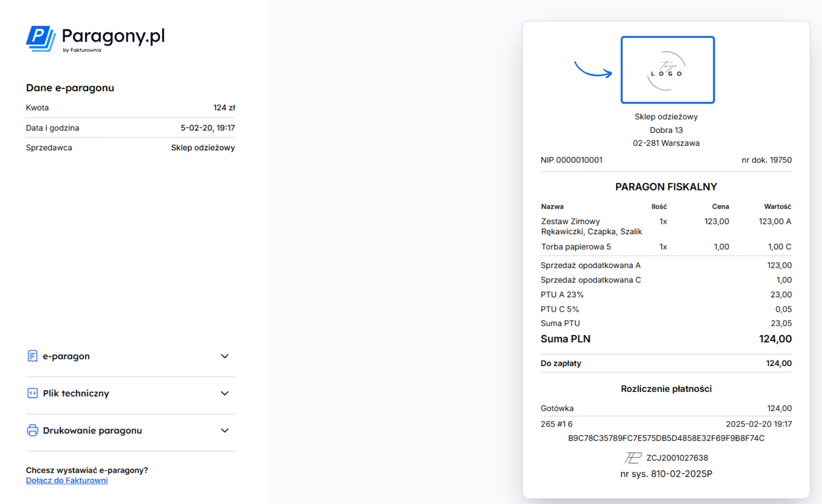Click the Plik techniczny code icon
Image resolution: width=822 pixels, height=504 pixels.
32,393
